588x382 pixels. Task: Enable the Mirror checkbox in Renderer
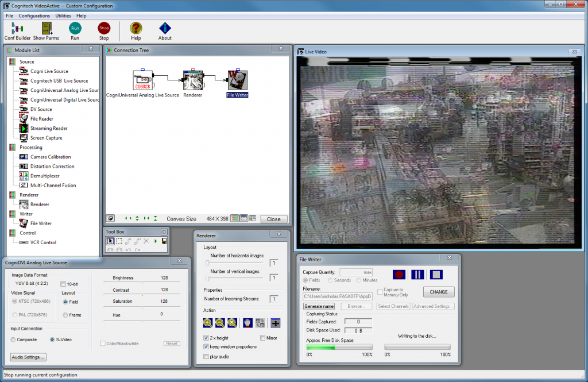262,338
